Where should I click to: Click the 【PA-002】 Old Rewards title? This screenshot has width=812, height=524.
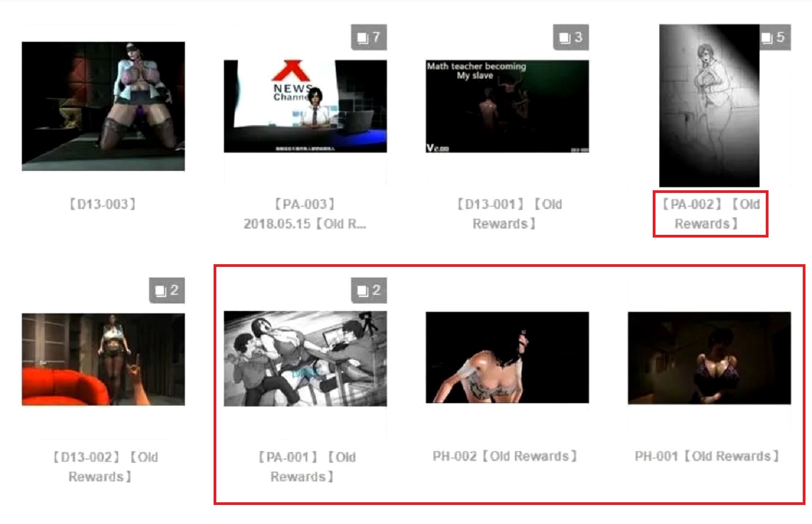710,214
